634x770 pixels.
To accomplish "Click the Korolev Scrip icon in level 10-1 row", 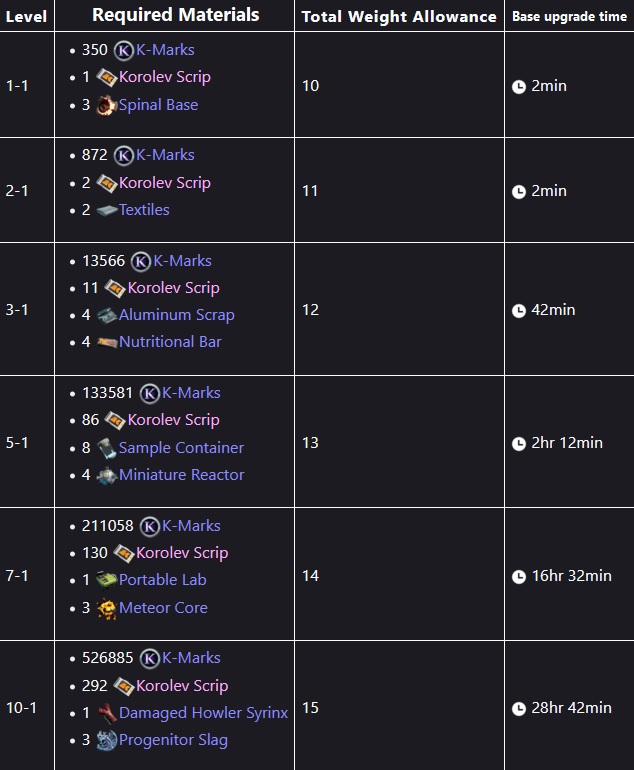I will (124, 686).
